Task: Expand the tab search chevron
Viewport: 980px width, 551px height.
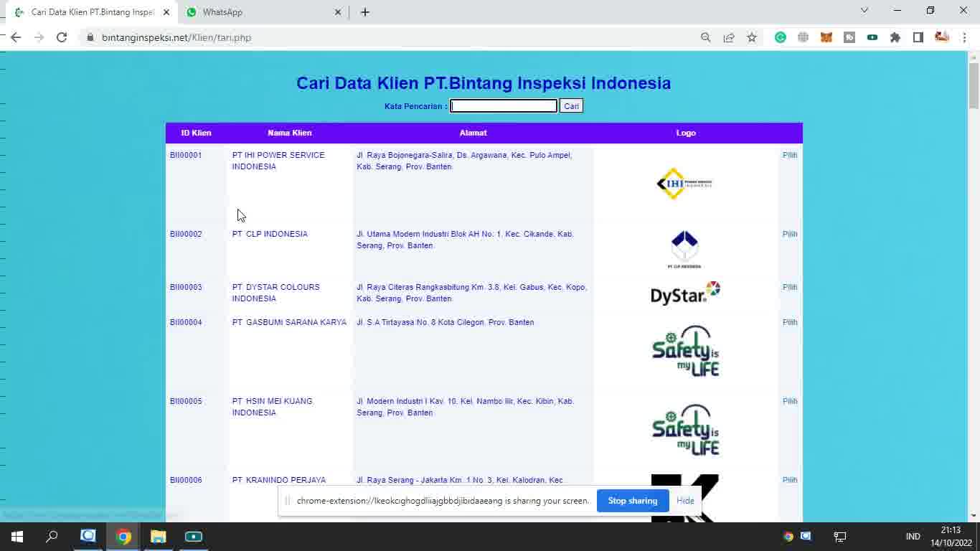Action: [864, 11]
